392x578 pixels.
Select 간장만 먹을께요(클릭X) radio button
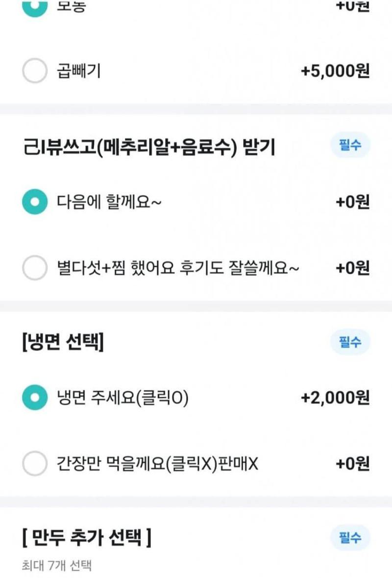point(35,464)
